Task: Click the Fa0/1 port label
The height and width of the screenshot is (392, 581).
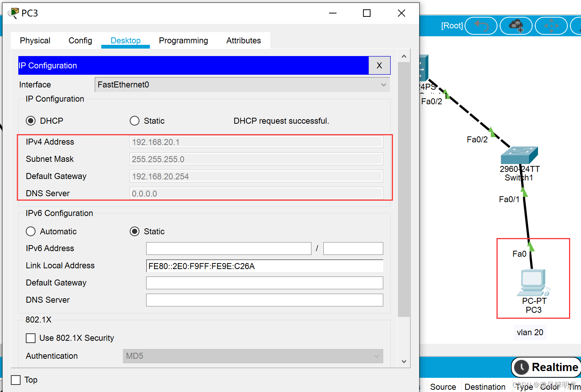Action: 509,199
